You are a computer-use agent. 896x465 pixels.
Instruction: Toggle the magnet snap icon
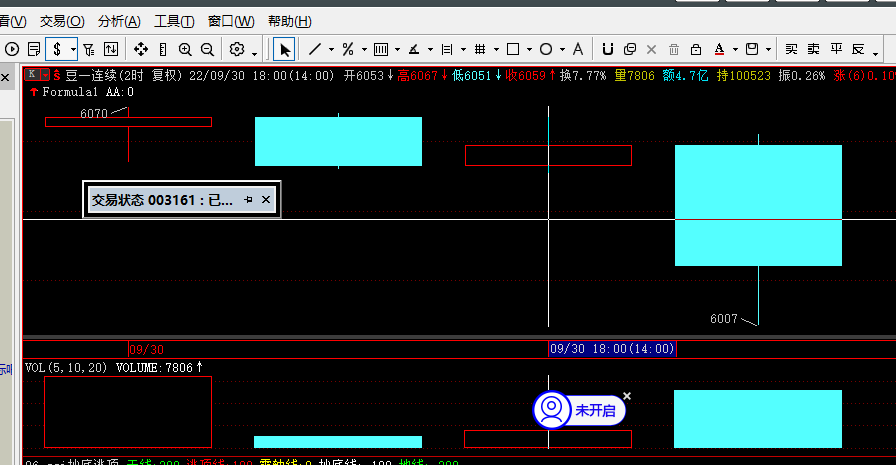[x=607, y=50]
